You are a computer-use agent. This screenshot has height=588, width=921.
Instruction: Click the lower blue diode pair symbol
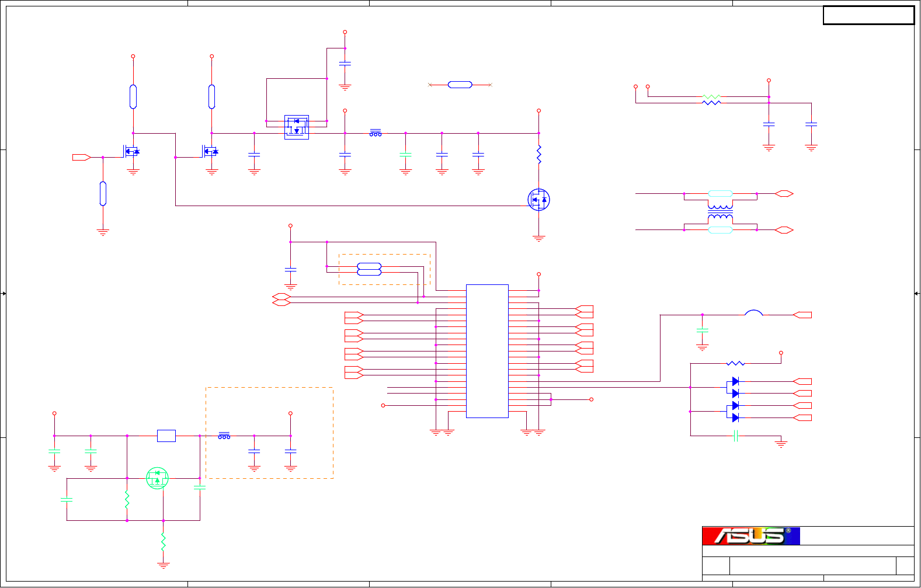733,412
